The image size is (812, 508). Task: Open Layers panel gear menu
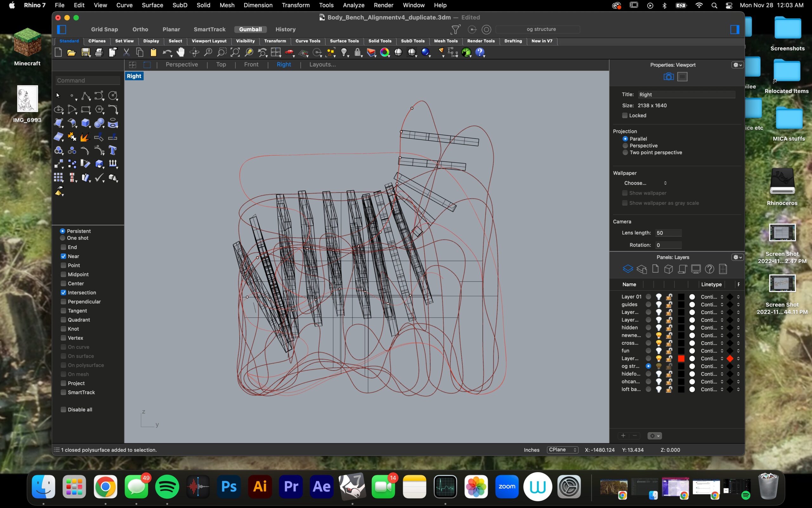[x=737, y=257]
